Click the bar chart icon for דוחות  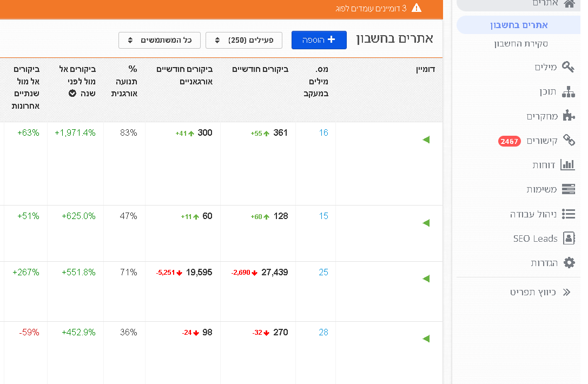click(x=568, y=164)
